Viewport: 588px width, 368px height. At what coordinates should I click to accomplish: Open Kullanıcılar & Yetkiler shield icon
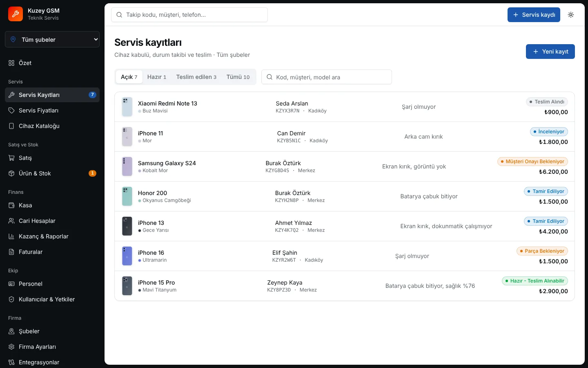[x=11, y=299]
